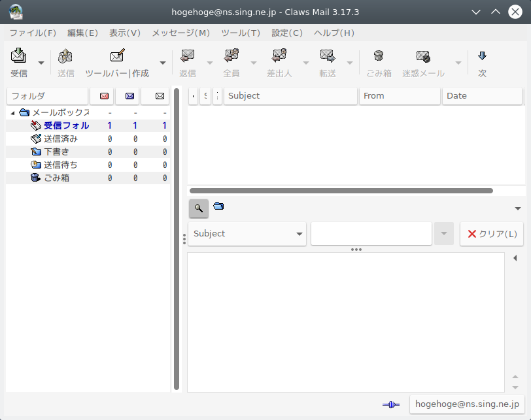
Task: Select the 受信フォルダ inbox folder
Action: pyautogui.click(x=67, y=125)
